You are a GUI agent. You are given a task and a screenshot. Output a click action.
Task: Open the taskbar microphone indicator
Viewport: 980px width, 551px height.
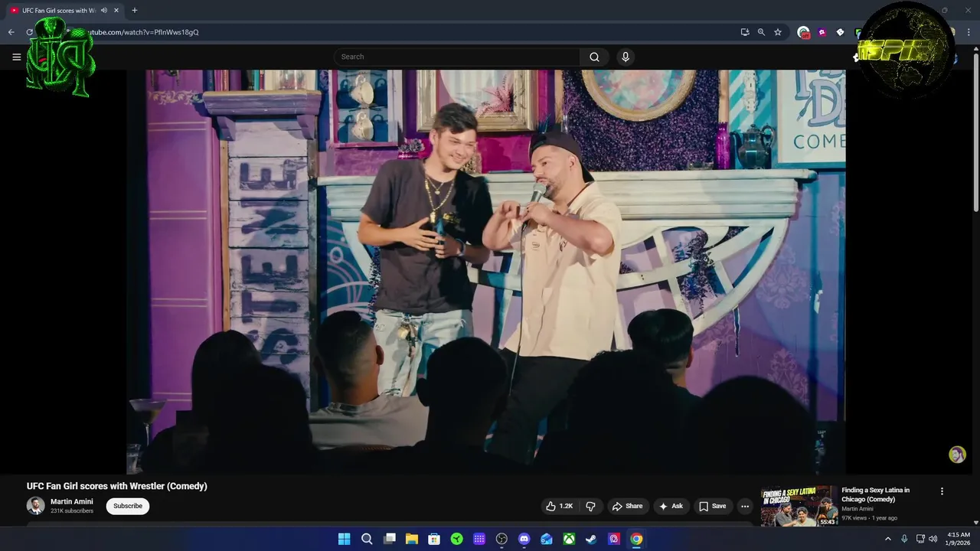coord(904,539)
